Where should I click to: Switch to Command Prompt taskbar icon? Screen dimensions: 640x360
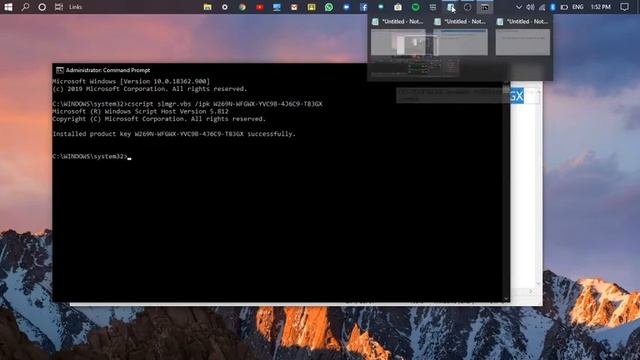(484, 7)
